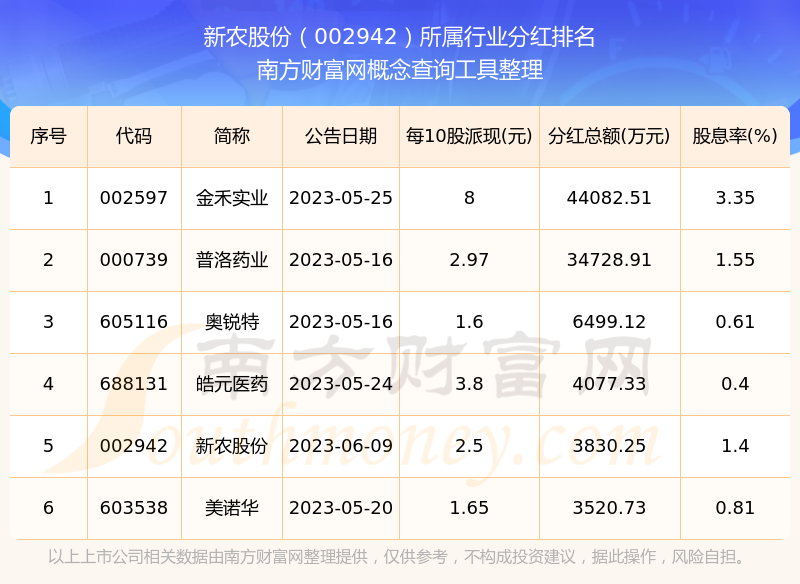Click dividend yield 3.35

(735, 198)
